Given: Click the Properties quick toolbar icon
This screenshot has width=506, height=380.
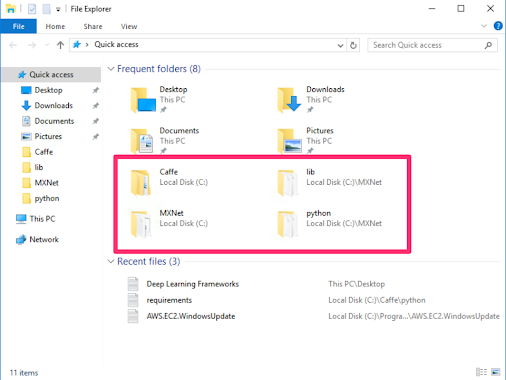Looking at the screenshot, I should 32,9.
